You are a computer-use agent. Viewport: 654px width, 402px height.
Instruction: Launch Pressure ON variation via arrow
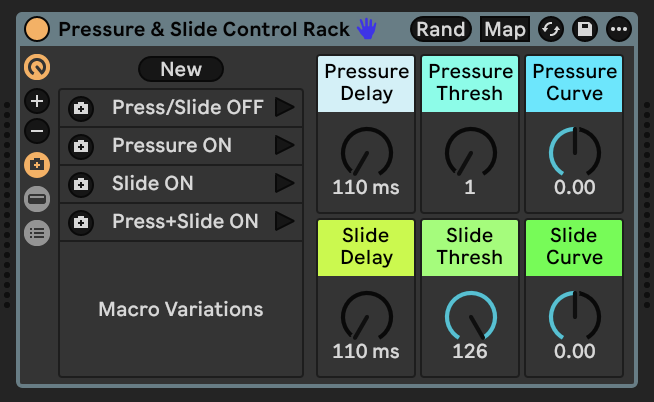(x=285, y=146)
